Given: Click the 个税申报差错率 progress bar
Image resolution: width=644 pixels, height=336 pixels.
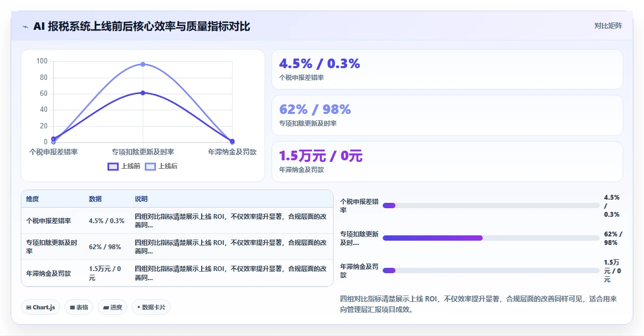Looking at the screenshot, I should (x=491, y=206).
